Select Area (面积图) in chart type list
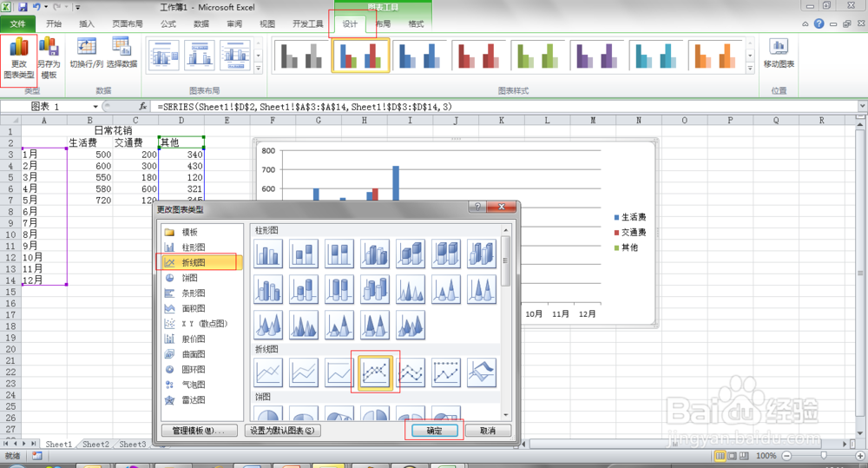The width and height of the screenshot is (868, 468). 194,308
